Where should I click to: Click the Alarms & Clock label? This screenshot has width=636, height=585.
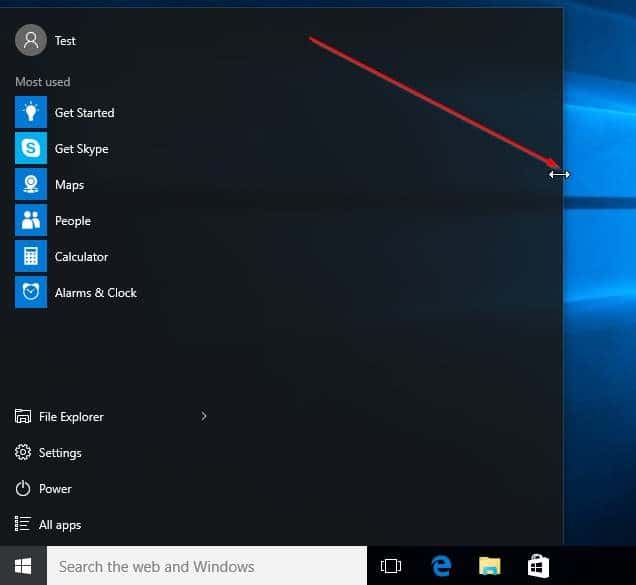point(96,293)
